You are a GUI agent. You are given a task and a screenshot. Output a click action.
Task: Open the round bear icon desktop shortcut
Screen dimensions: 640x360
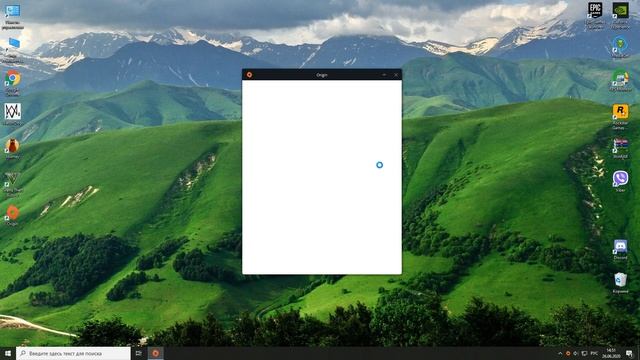[12, 148]
